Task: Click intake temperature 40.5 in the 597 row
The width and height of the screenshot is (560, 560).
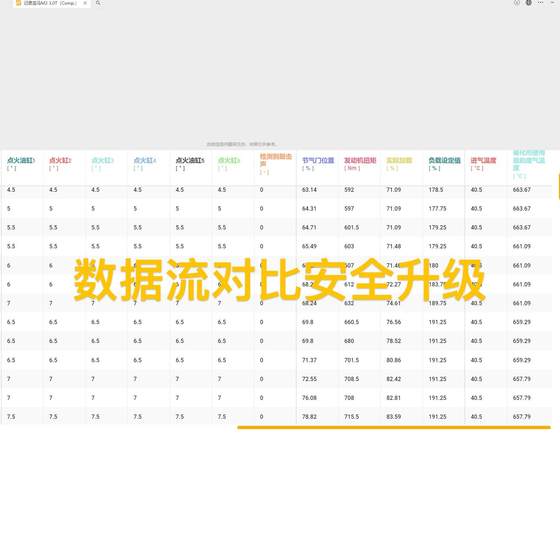Action: pos(476,209)
